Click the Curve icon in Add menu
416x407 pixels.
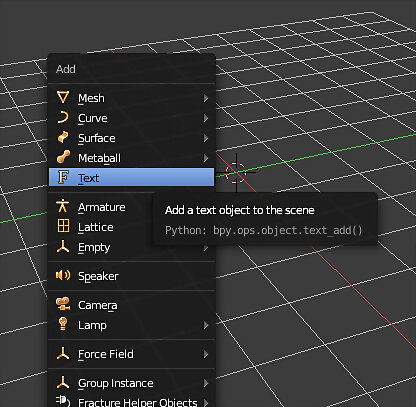tap(63, 118)
